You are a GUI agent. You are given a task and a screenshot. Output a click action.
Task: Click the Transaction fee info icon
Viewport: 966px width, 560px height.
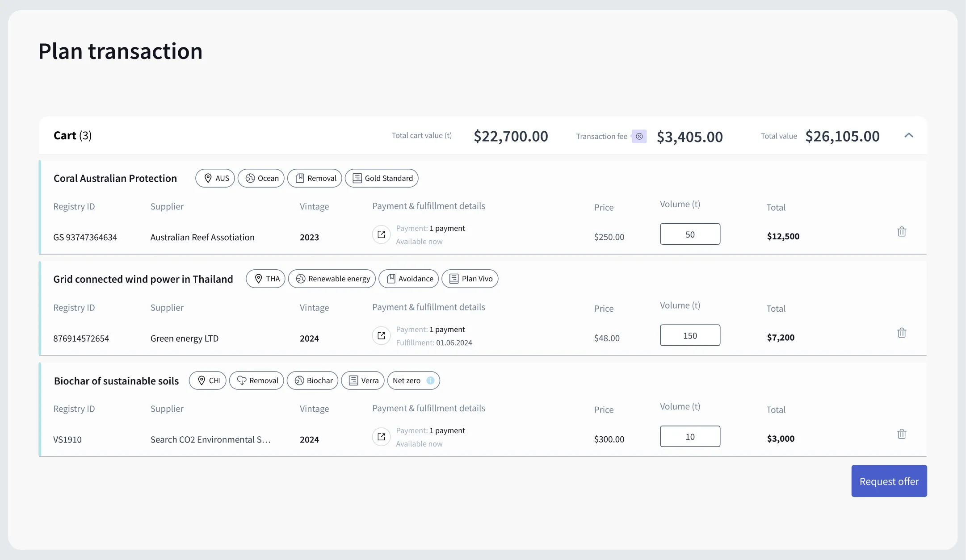(x=639, y=136)
